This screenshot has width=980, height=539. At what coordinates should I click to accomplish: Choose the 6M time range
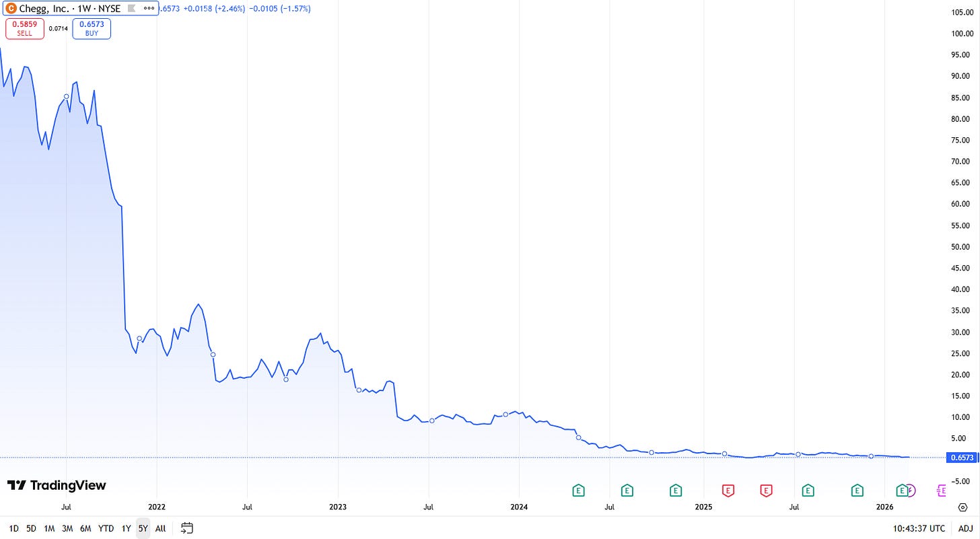pos(85,528)
